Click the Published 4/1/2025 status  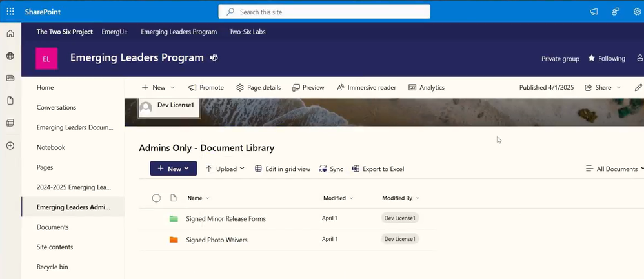(547, 88)
